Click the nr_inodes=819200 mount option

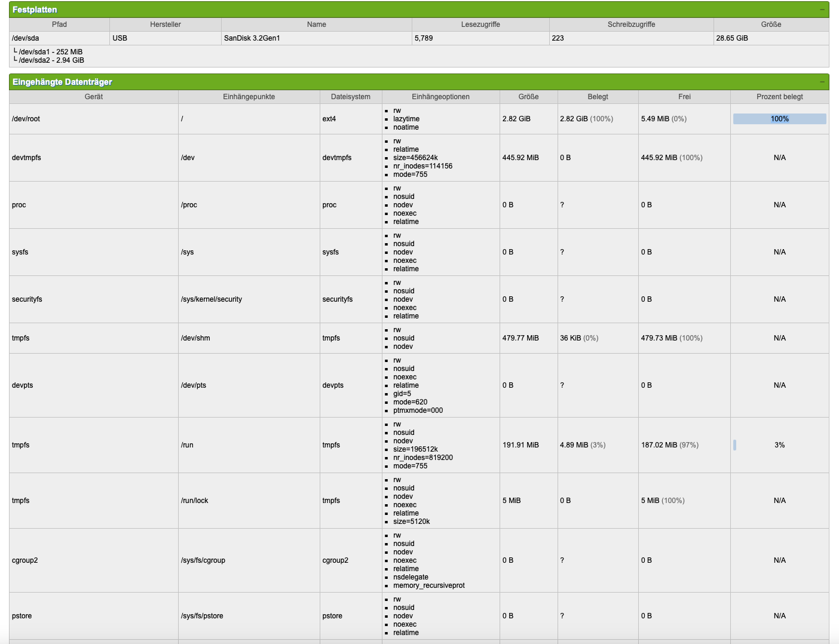(x=422, y=458)
